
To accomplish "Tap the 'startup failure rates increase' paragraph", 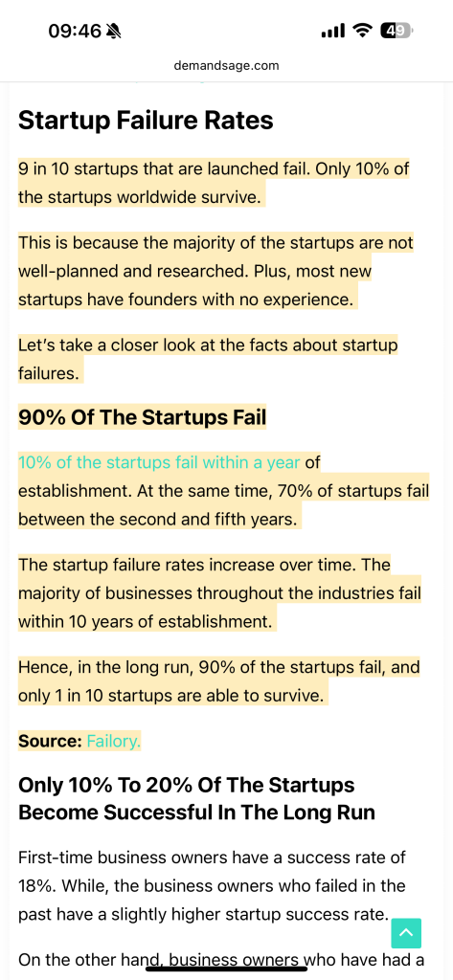I will point(219,593).
